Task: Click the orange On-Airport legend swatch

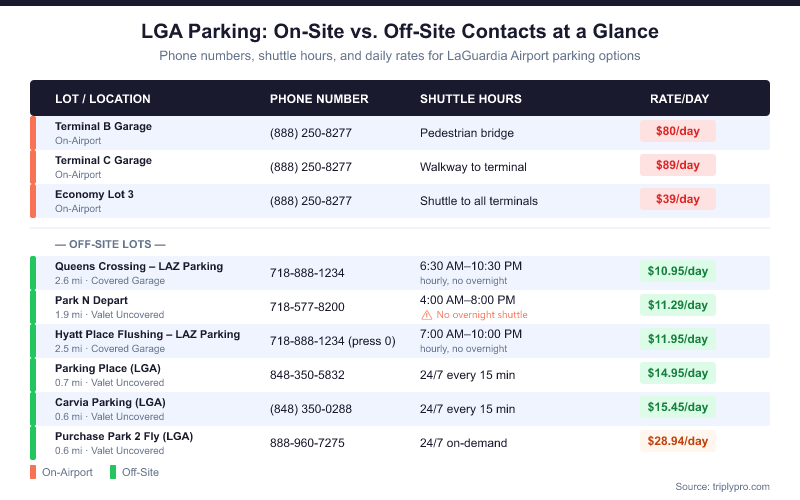Action: point(34,472)
